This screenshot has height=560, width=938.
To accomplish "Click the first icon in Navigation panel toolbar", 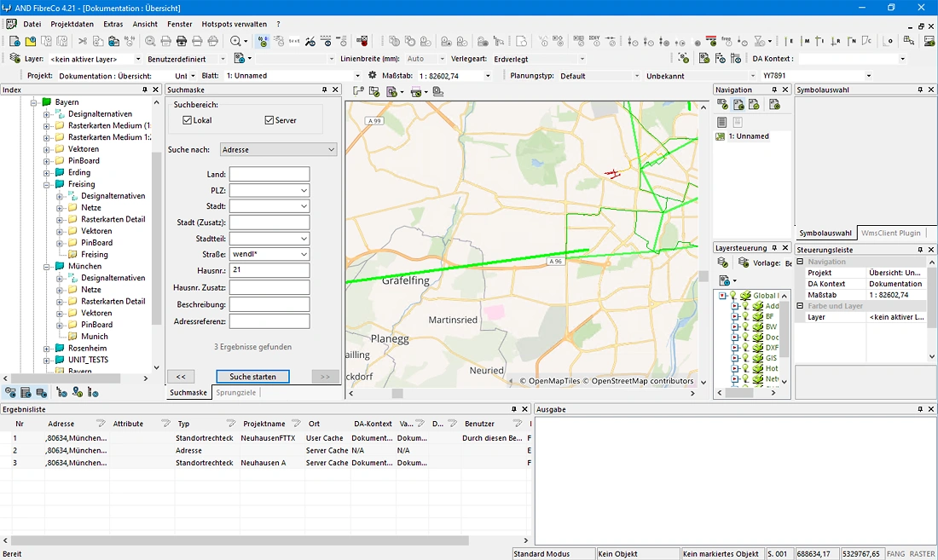I will [x=722, y=105].
